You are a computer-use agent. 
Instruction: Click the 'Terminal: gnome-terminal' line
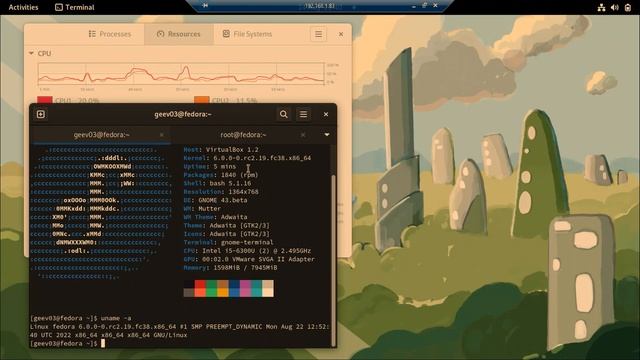[228, 242]
